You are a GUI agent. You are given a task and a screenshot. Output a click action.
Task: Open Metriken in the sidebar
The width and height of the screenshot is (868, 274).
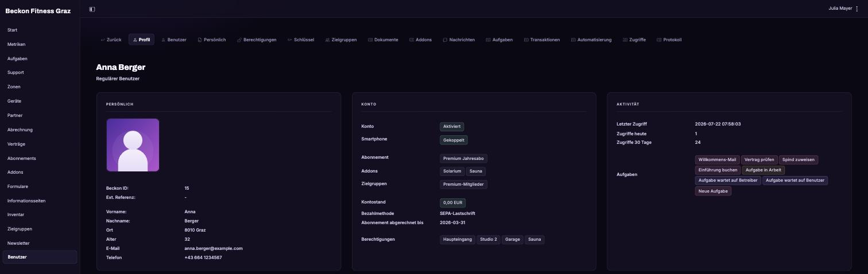click(40, 44)
